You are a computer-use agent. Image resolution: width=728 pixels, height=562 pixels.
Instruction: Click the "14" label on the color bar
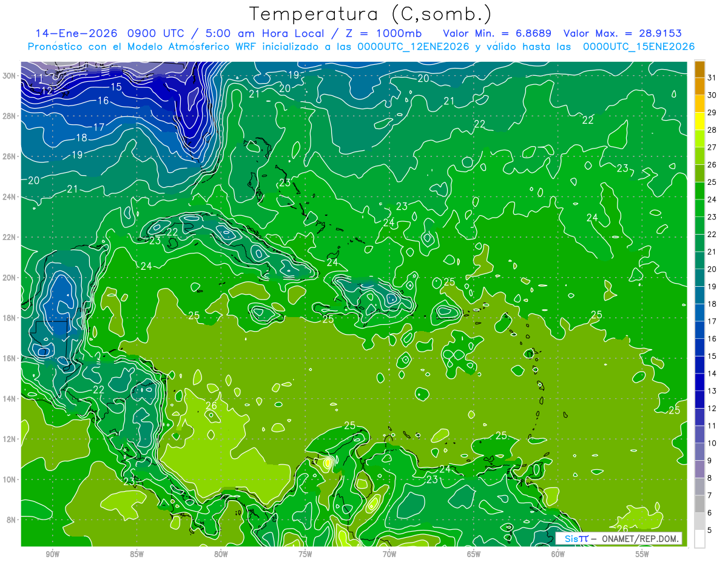[x=712, y=373]
